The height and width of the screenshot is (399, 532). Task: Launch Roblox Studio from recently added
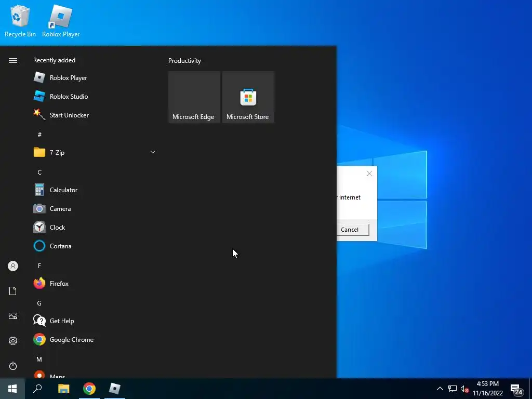click(95, 96)
